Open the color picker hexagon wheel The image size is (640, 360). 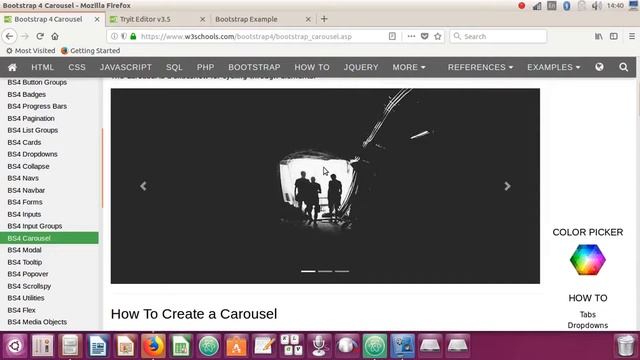[x=588, y=260]
